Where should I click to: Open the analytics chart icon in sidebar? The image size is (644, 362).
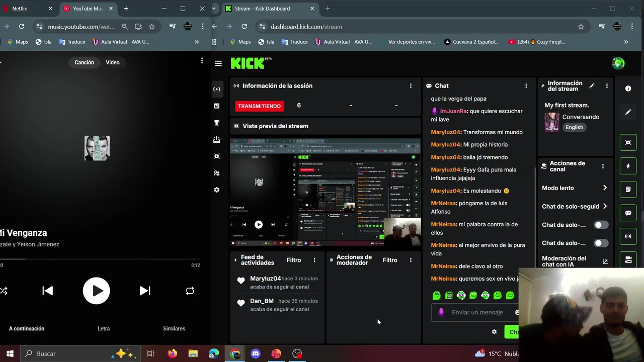pos(216,106)
